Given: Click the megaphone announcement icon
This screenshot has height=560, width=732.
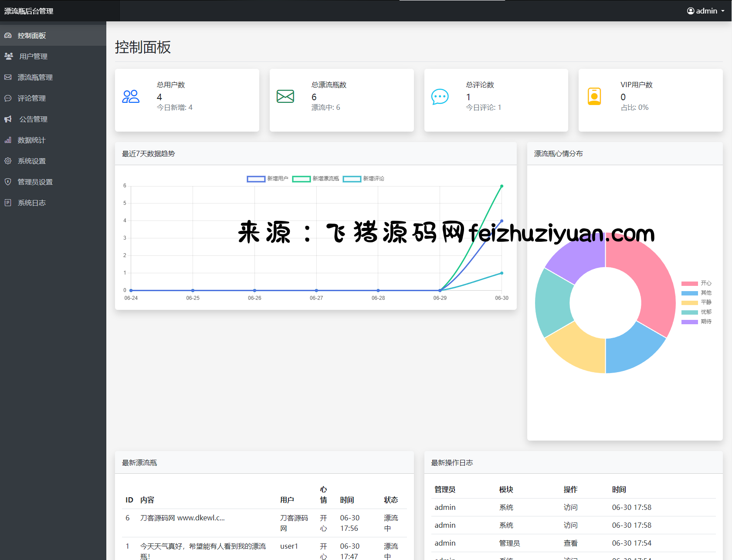Looking at the screenshot, I should [x=8, y=119].
